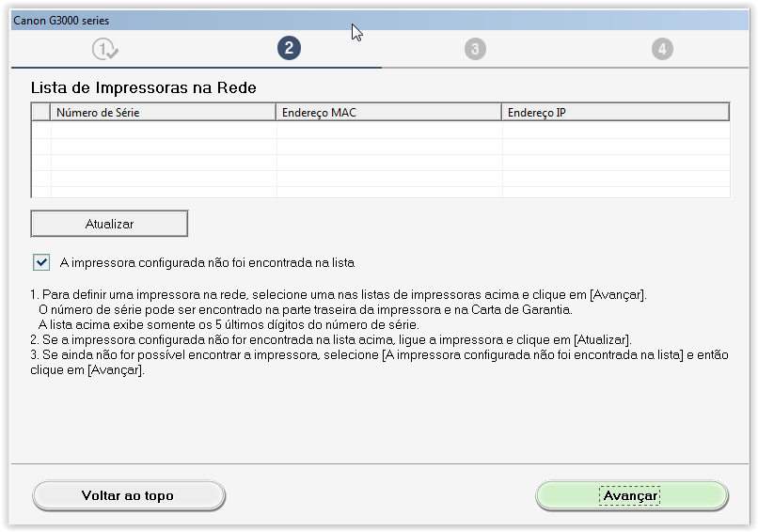Sort by Endereço MAC column header
758x532 pixels.
388,112
